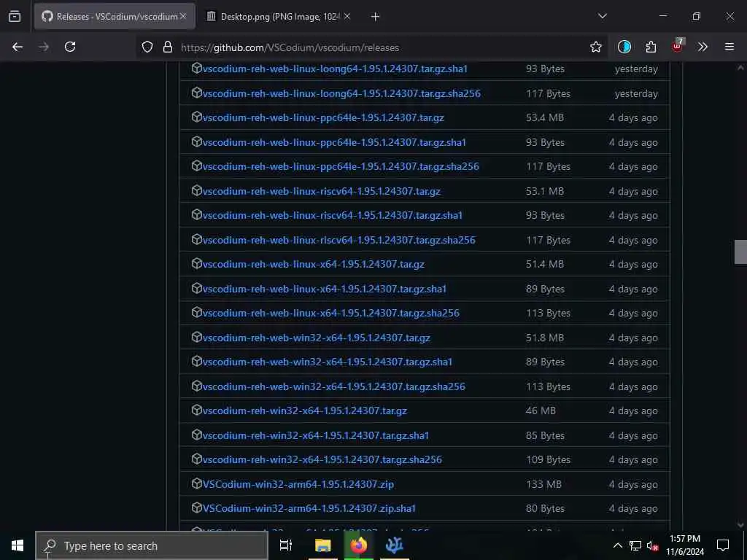Open the Windows Start menu
The width and height of the screenshot is (747, 560).
tap(18, 545)
